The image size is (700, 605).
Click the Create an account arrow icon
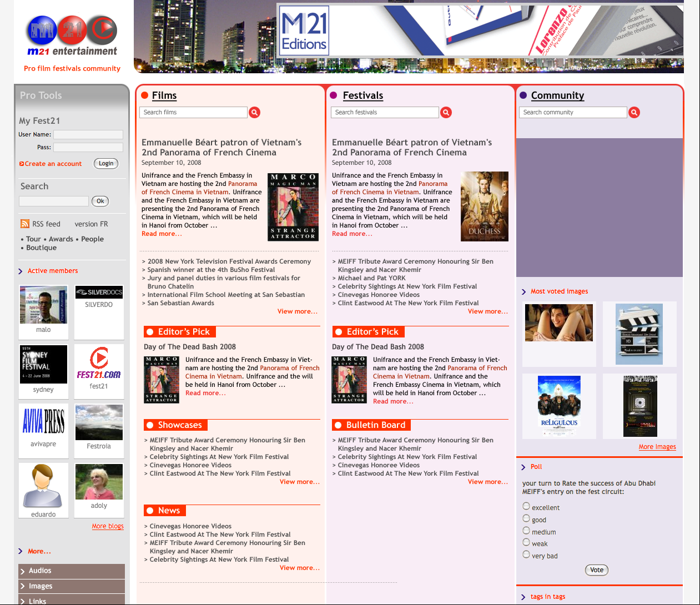[22, 164]
